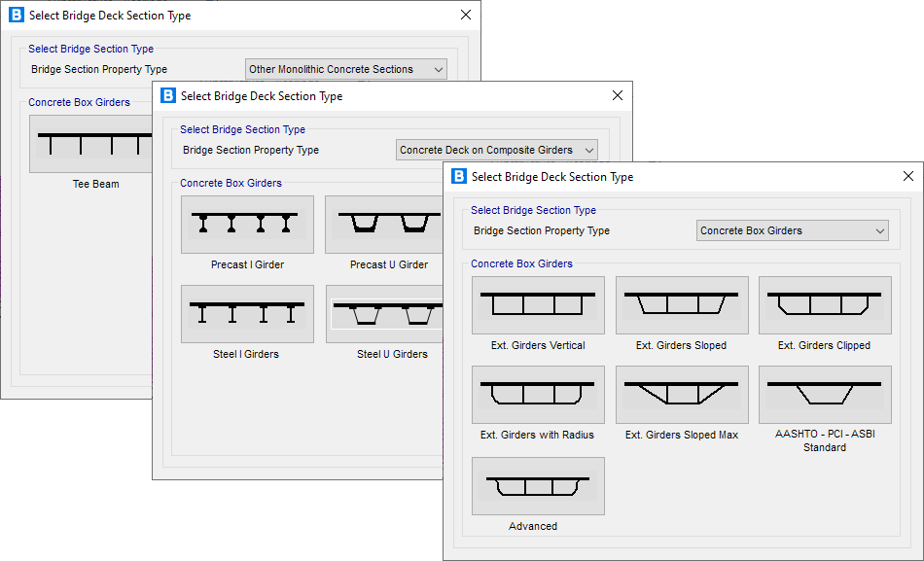Screen dimensions: 924x561
Task: Choose Ext. Girders Sloped Max section
Action: click(682, 395)
